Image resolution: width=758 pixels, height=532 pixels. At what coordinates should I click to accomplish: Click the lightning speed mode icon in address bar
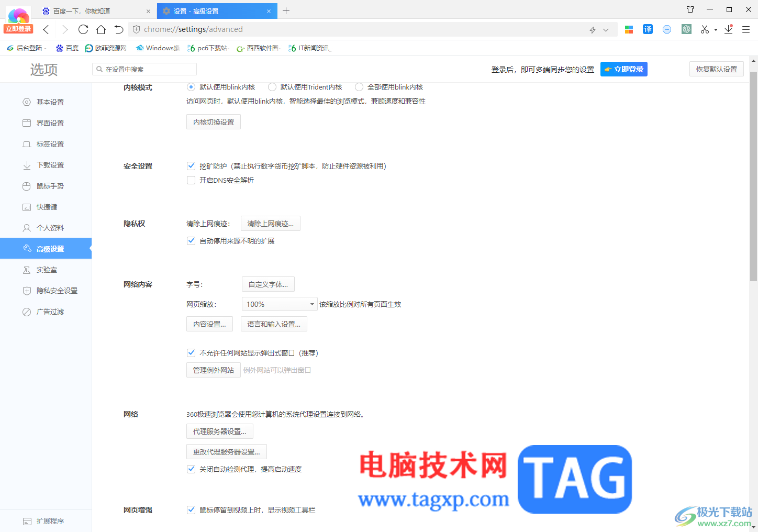coord(593,30)
